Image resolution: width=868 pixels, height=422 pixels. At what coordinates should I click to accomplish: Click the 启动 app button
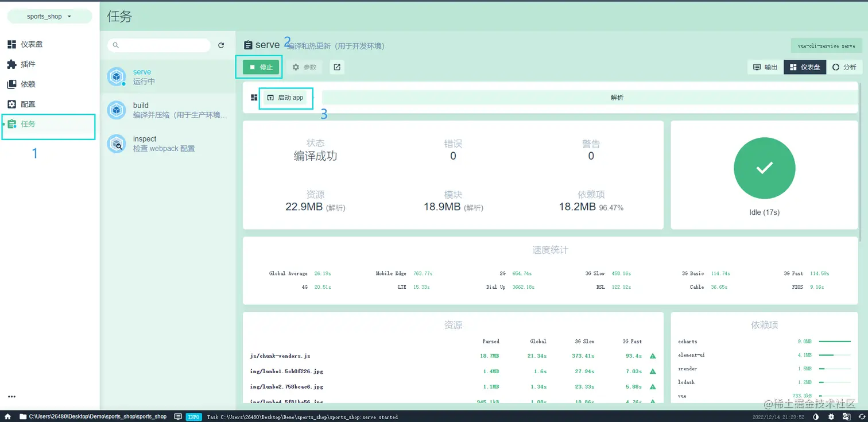point(285,98)
